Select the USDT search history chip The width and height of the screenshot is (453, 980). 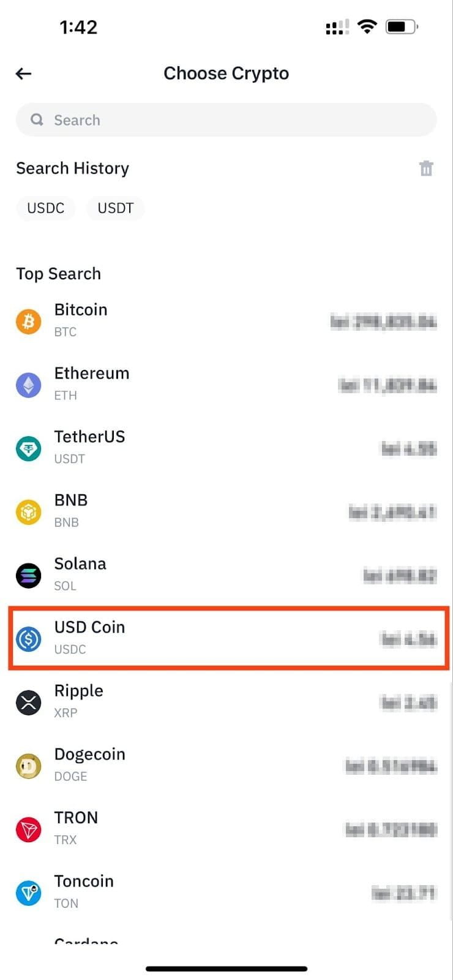pyautogui.click(x=116, y=208)
